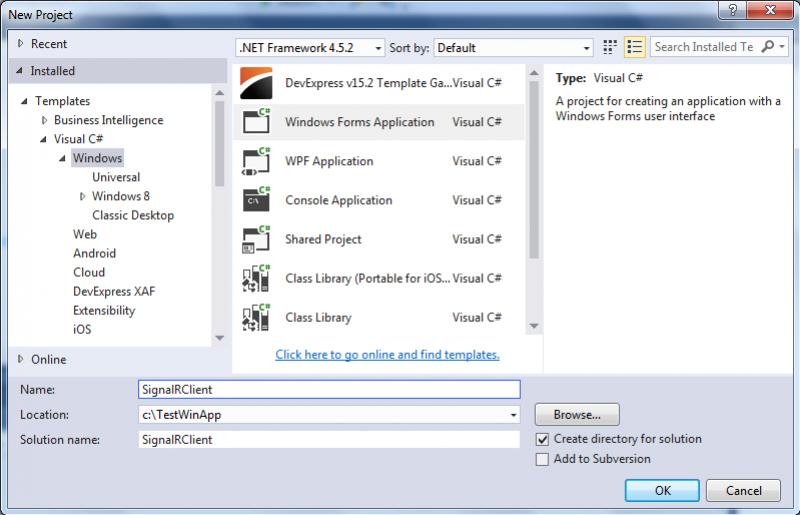Expand the Recent section
The width and height of the screenshot is (800, 515).
coord(20,43)
